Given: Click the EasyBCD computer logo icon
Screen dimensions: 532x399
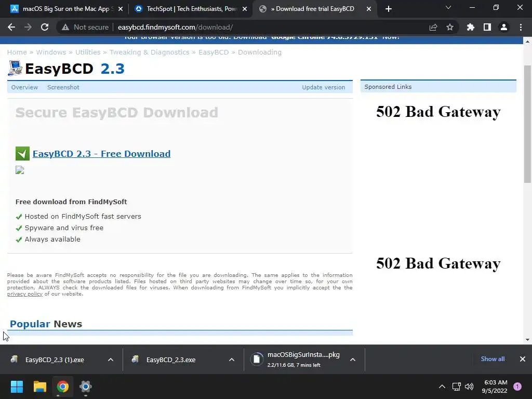Looking at the screenshot, I should 15,68.
